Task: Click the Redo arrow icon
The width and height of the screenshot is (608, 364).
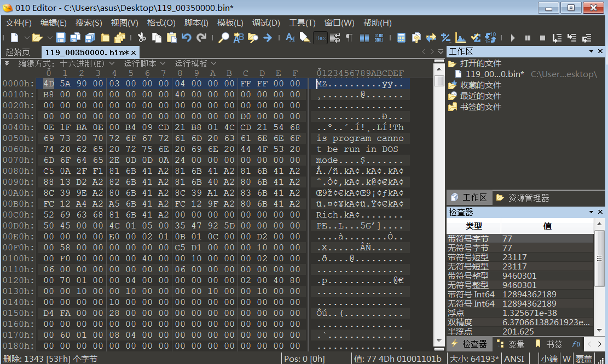Action: (x=201, y=38)
